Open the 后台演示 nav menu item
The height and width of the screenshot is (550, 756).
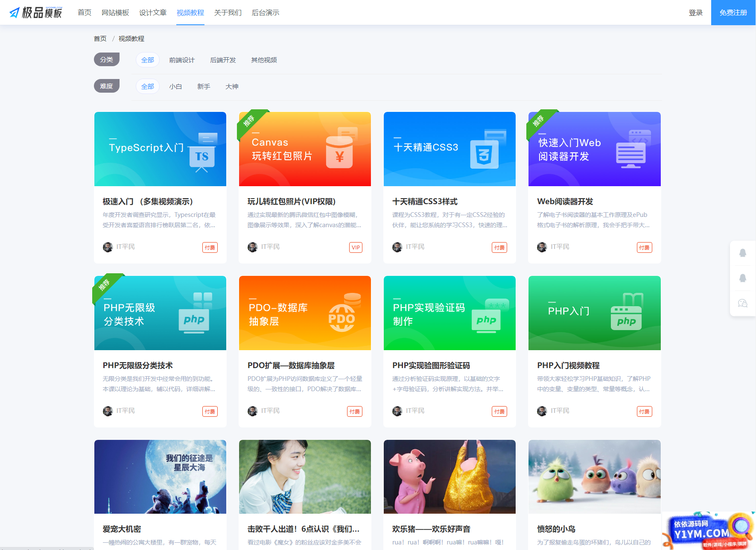pyautogui.click(x=266, y=13)
